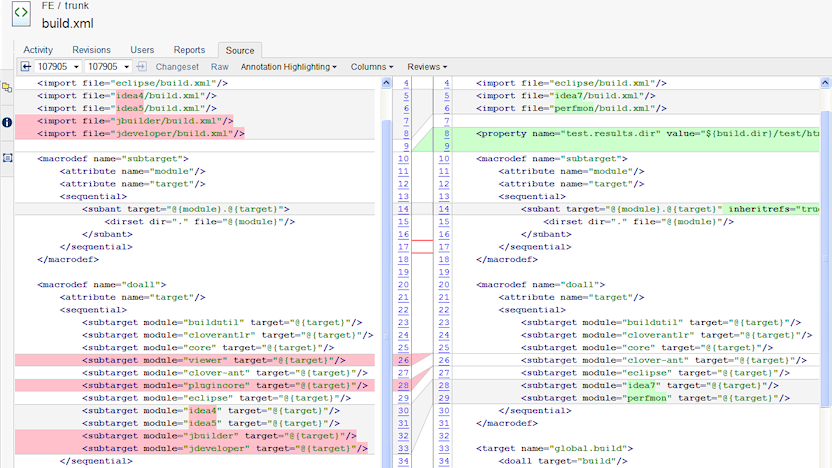Click left line number 26 highlighted red
832x468 pixels.
(403, 360)
